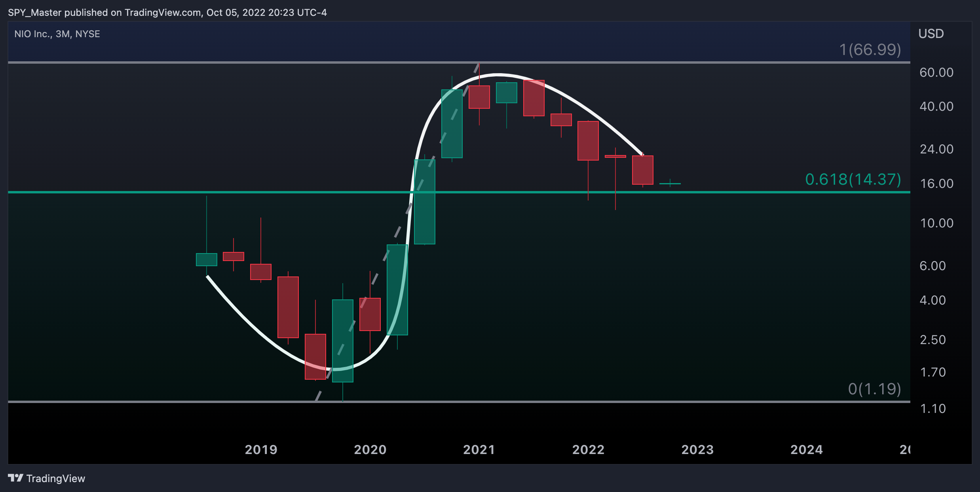
Task: Click the last red candle before 2023
Action: click(643, 170)
